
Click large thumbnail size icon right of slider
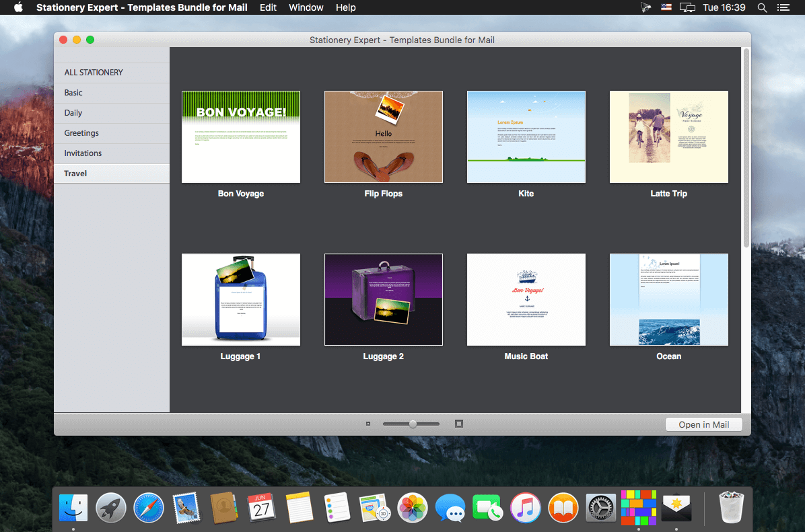click(x=459, y=424)
